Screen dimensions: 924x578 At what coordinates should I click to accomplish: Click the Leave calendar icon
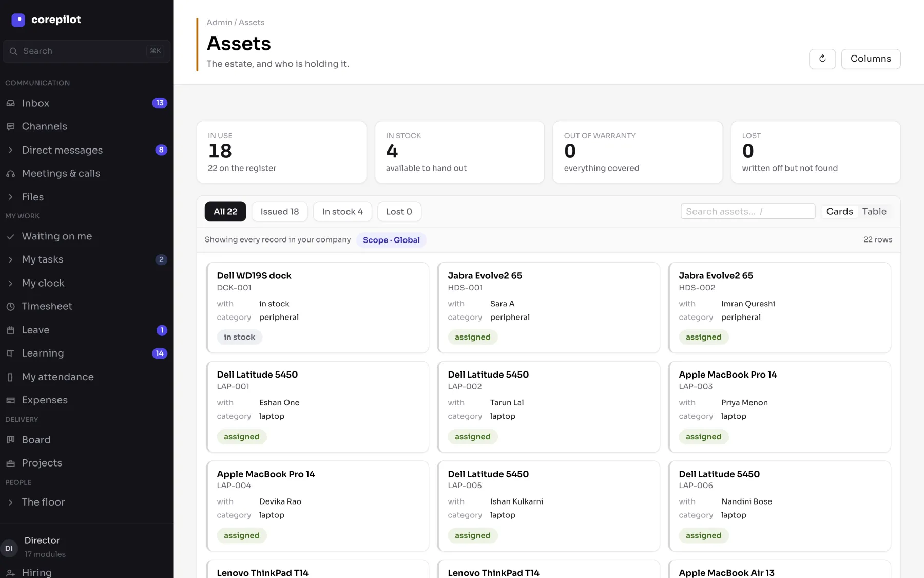[10, 330]
